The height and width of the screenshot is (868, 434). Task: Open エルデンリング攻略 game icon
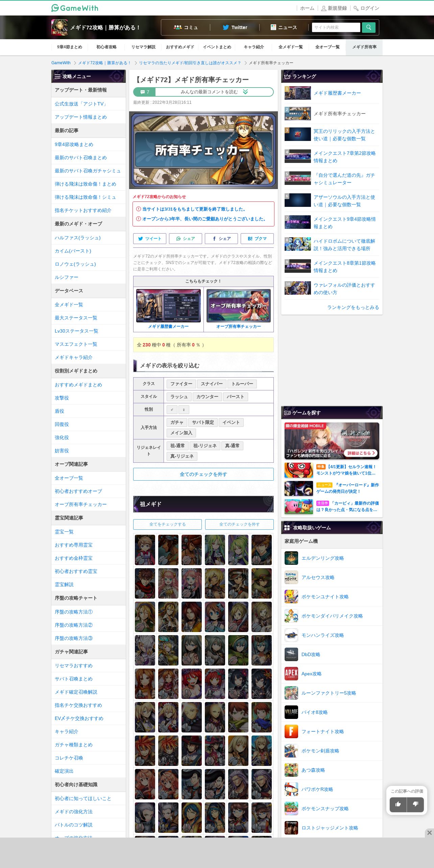pos(291,558)
